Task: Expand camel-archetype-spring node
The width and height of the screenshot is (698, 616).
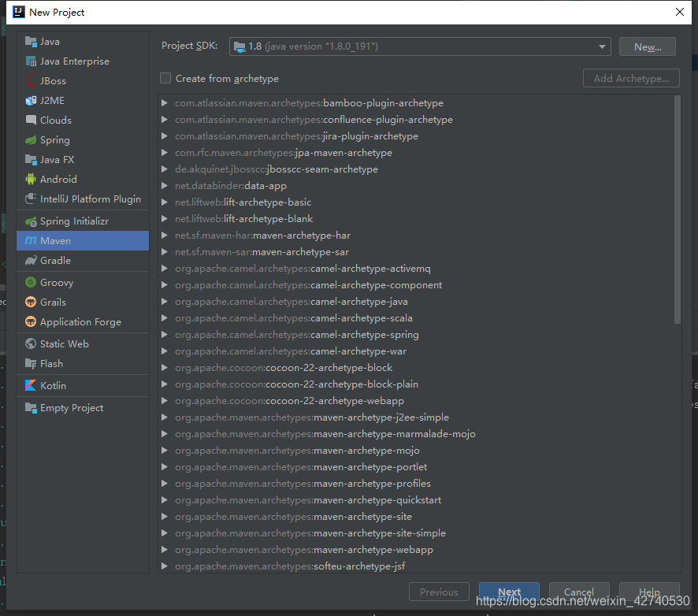Action: pos(165,334)
